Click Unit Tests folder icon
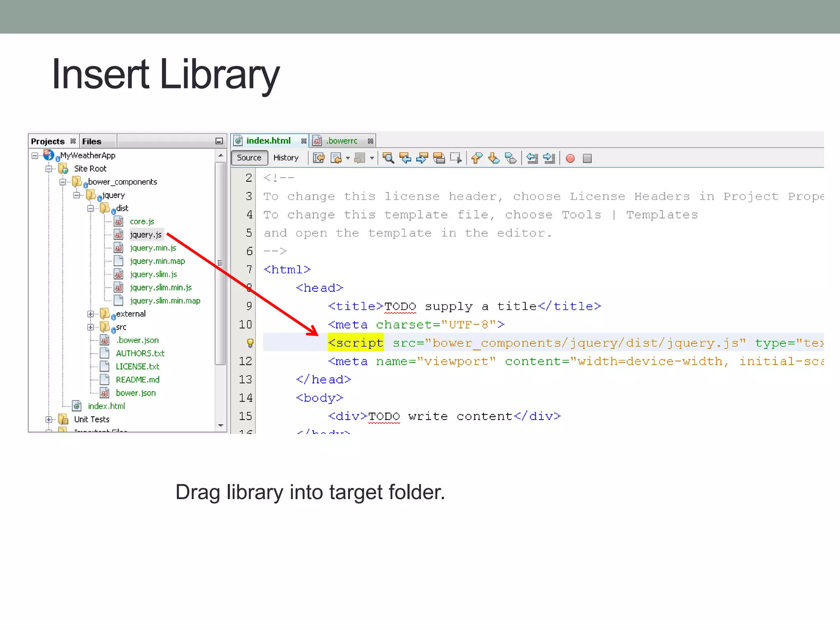This screenshot has height=630, width=840. [x=63, y=419]
